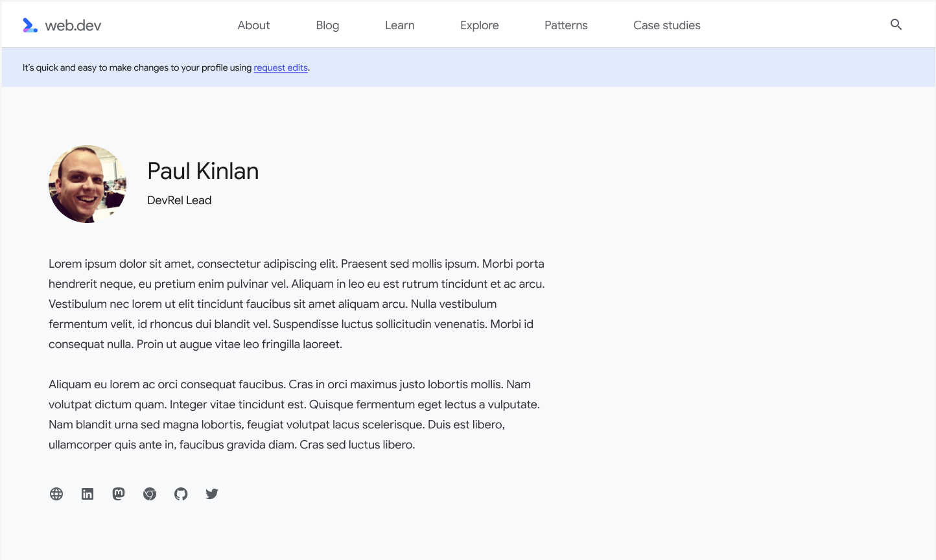Image resolution: width=936 pixels, height=560 pixels.
Task: Open the Chrome developers profile icon
Action: [150, 493]
